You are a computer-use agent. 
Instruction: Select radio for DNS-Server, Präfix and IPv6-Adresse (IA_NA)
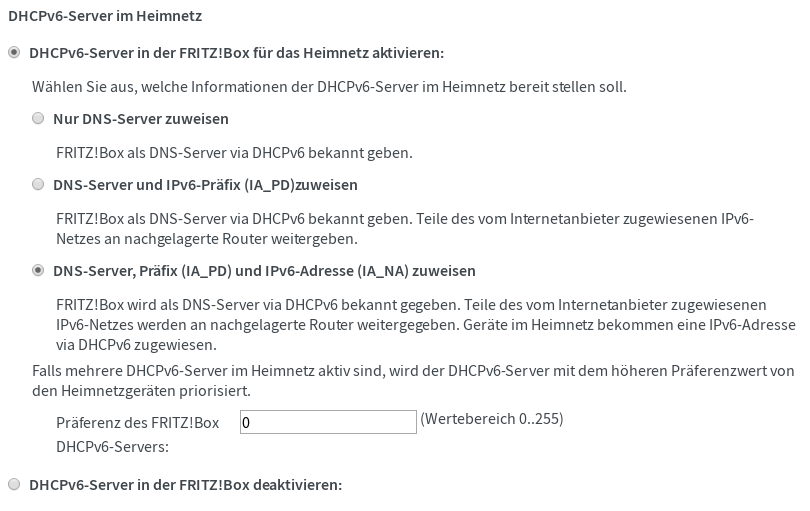[38, 271]
